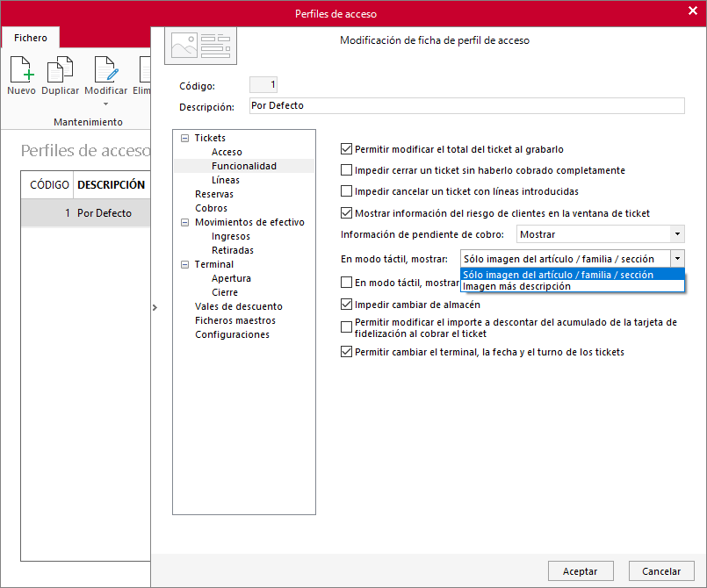Viewport: 707px width, 588px height.
Task: Choose 'Imagen más descripción' option
Action: pos(573,286)
